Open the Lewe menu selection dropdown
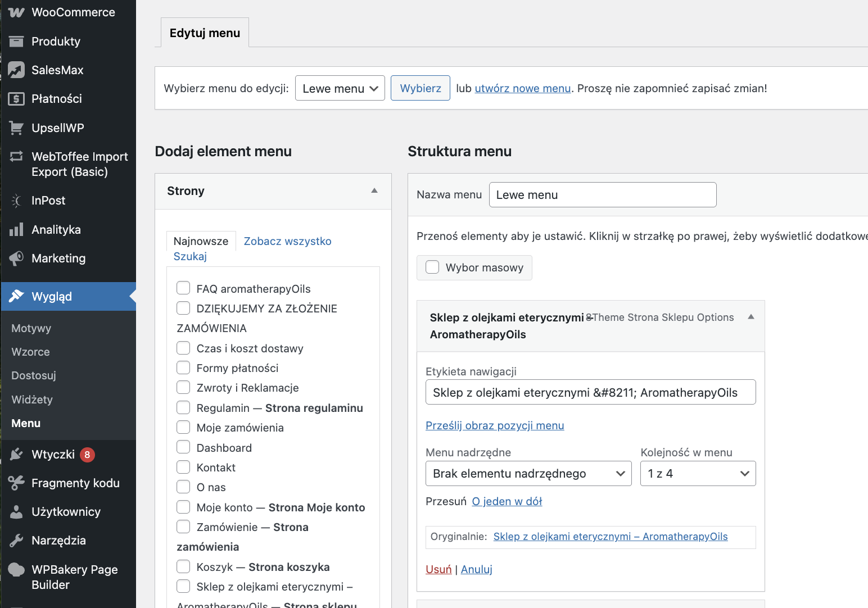Viewport: 868px width, 608px height. [340, 88]
